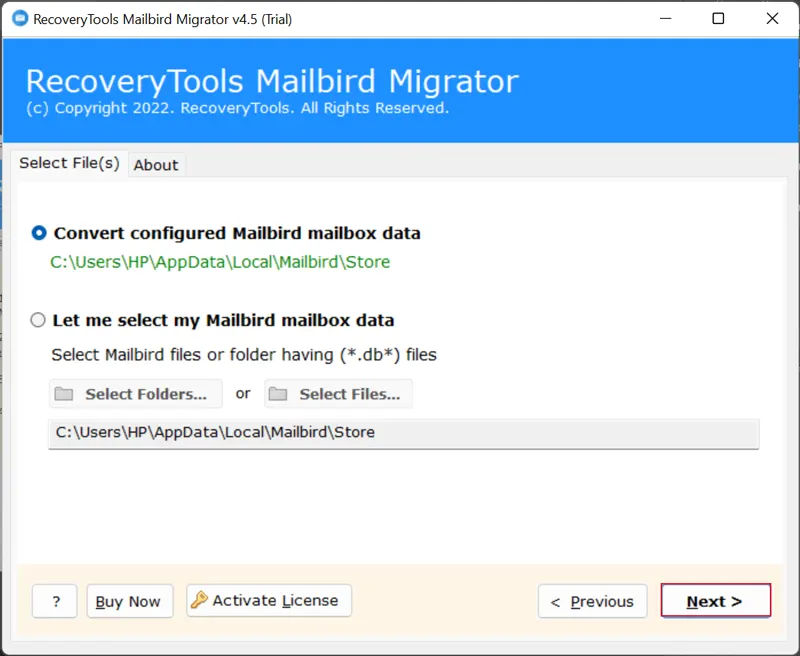Click the folder icon on Select Folders button
Viewport: 800px width, 656px height.
[64, 394]
